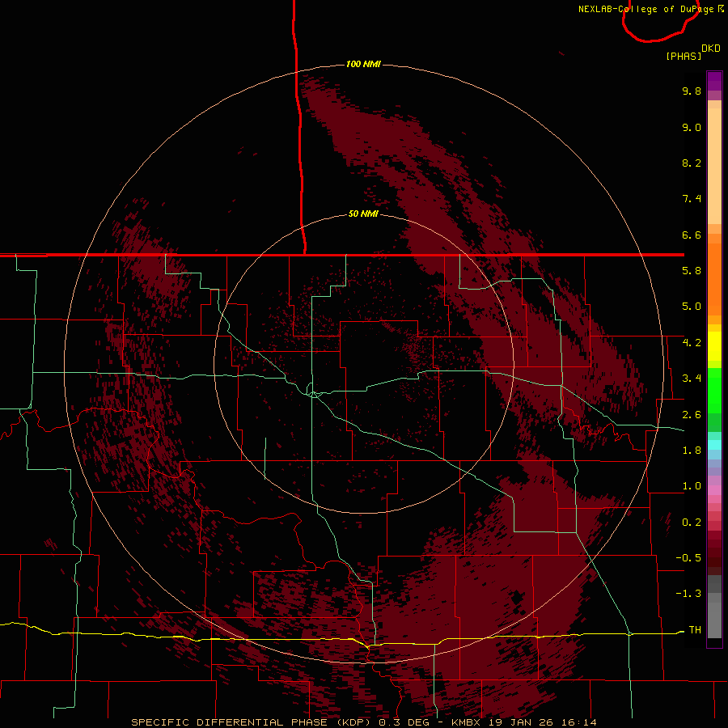
Task: Click the [PHAS] legend unit label
Action: click(684, 56)
